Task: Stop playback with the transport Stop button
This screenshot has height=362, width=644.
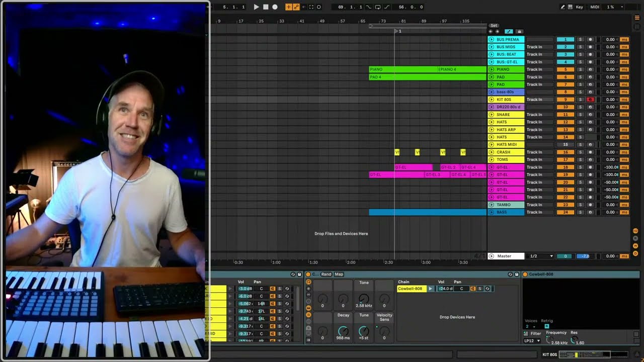Action: pyautogui.click(x=266, y=7)
